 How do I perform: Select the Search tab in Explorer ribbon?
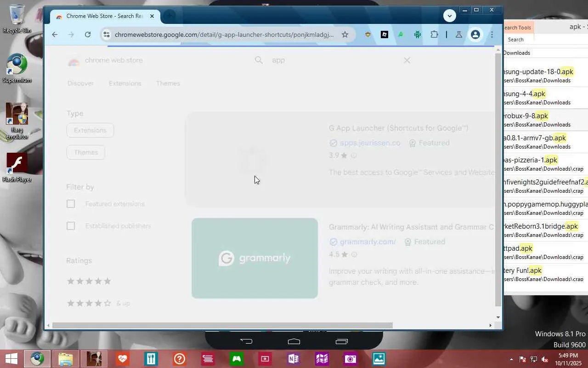pyautogui.click(x=515, y=40)
